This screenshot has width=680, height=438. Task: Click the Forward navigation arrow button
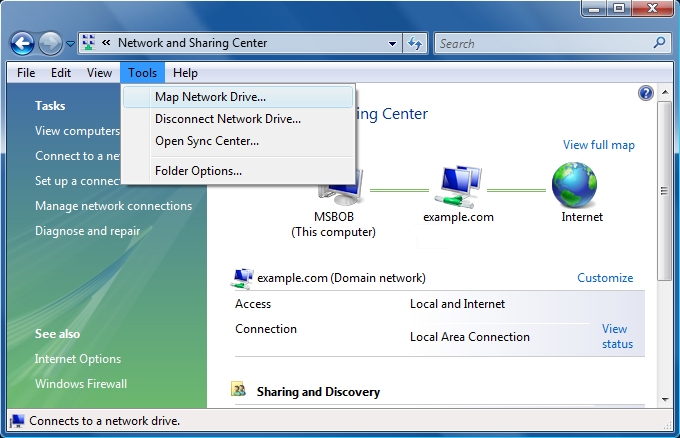click(50, 43)
